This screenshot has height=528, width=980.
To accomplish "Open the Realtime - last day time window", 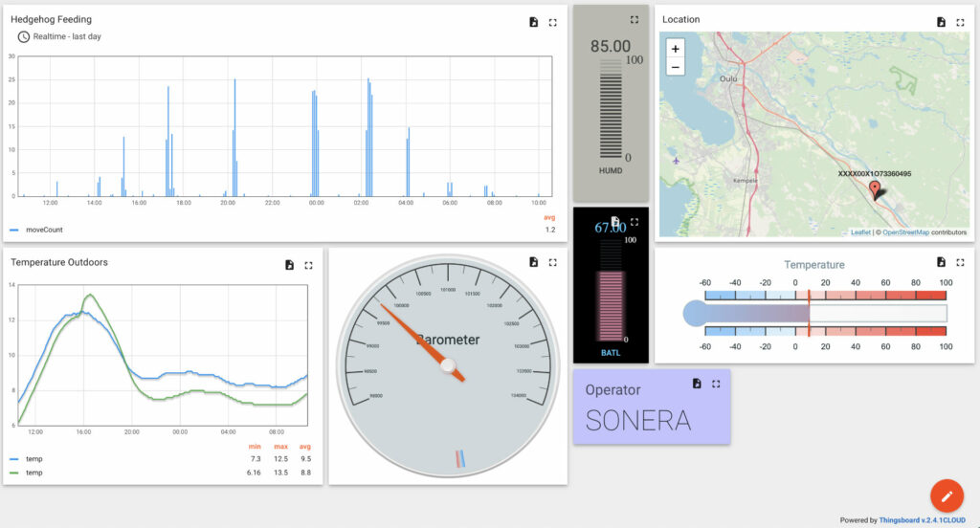I will coord(67,36).
